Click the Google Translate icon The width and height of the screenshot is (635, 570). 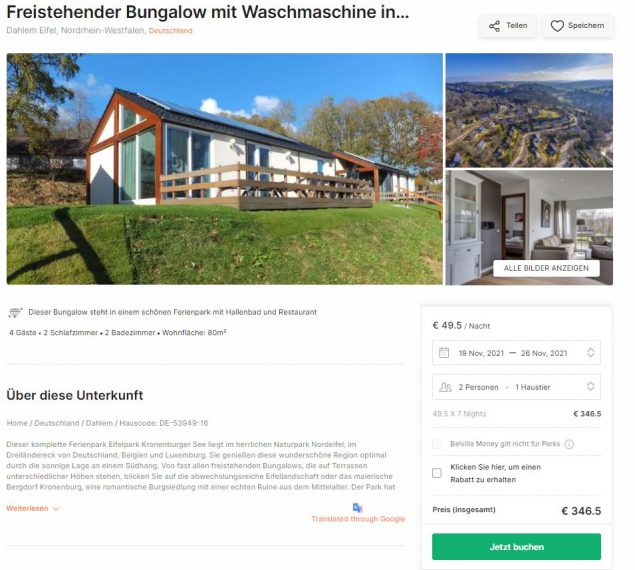(x=357, y=508)
